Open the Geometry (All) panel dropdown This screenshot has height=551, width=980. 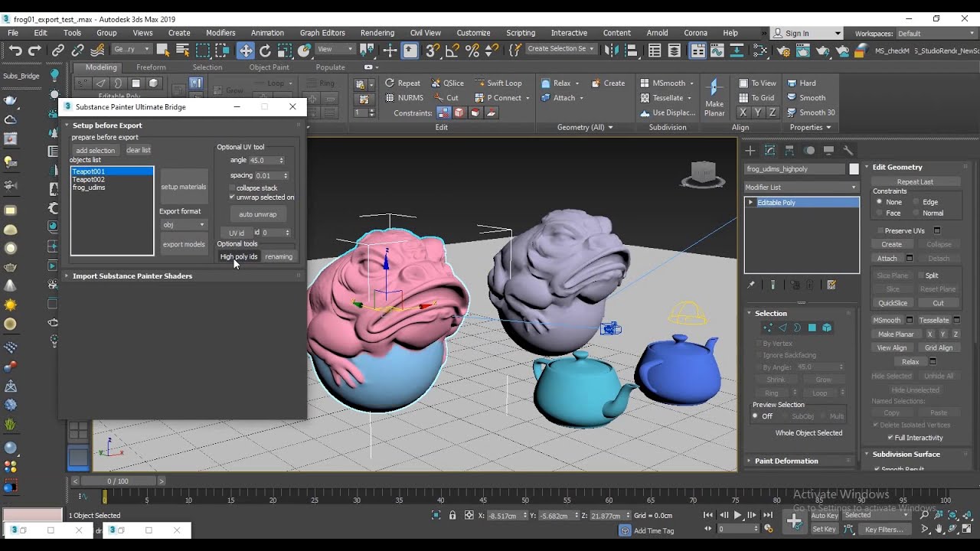pyautogui.click(x=585, y=127)
